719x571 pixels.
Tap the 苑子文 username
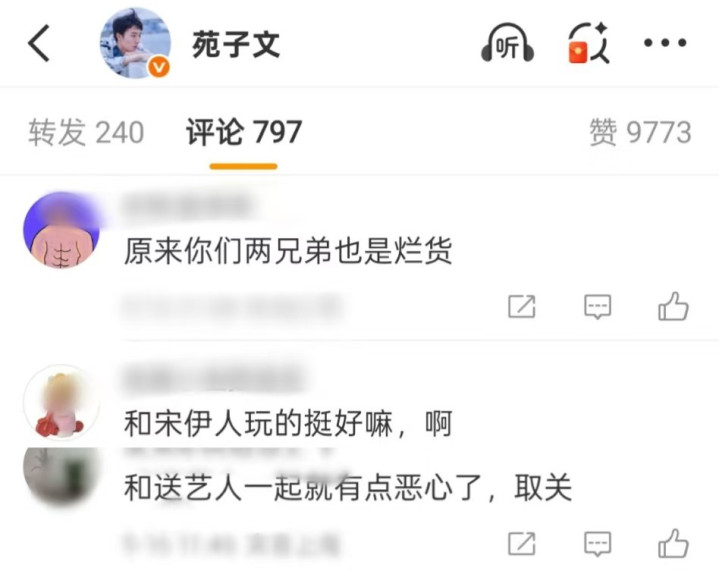point(236,44)
